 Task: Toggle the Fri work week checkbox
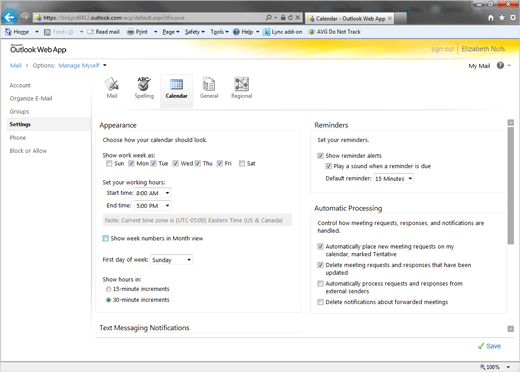point(220,163)
